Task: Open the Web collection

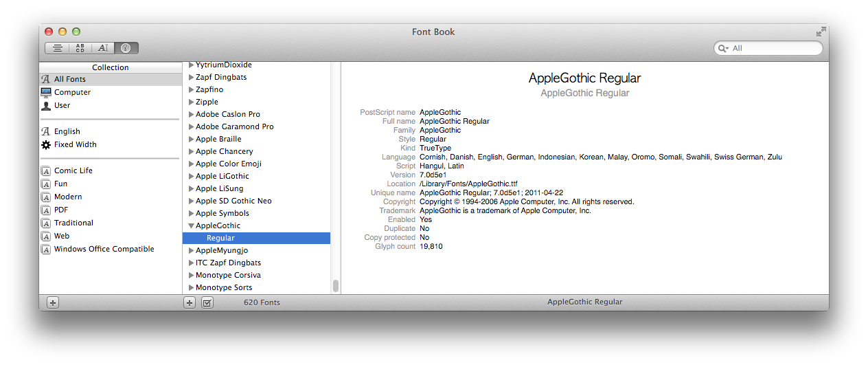Action: pos(111,236)
